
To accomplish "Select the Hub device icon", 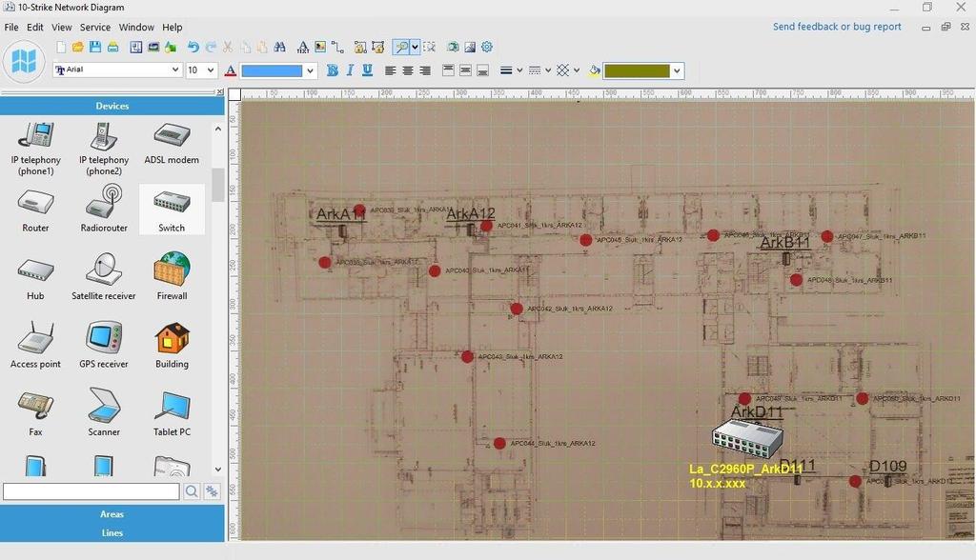I will 35,276.
